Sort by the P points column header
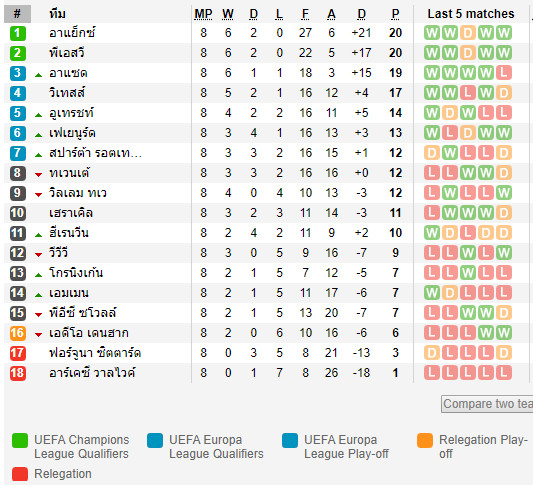533x485 pixels. click(395, 14)
